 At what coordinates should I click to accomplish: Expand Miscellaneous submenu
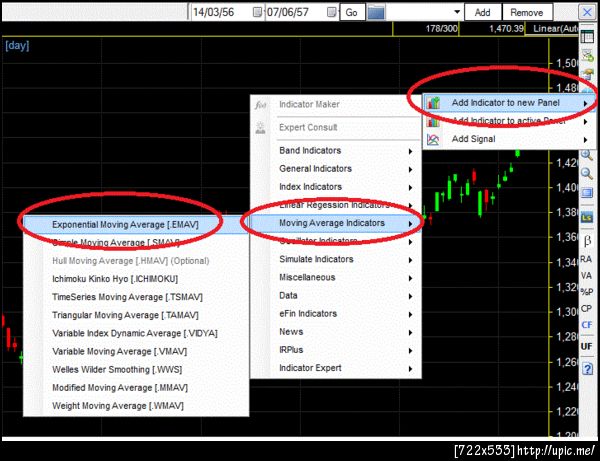tap(337, 277)
